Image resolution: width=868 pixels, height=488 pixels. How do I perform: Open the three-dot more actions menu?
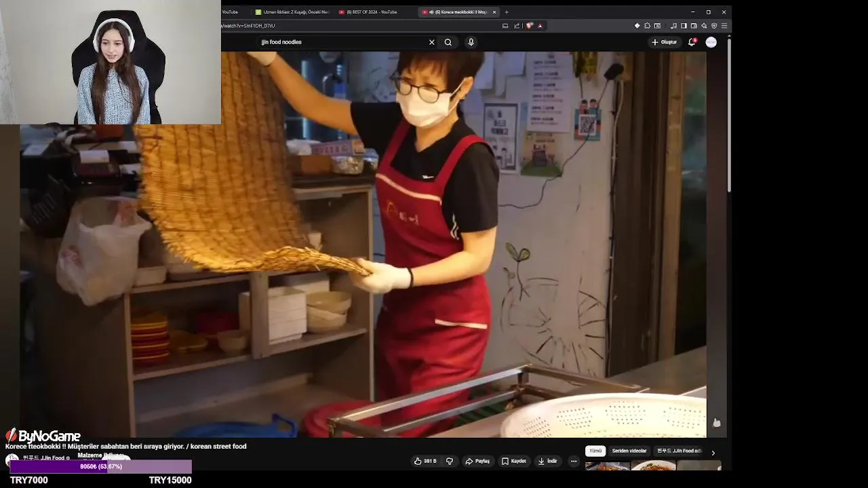tap(574, 461)
